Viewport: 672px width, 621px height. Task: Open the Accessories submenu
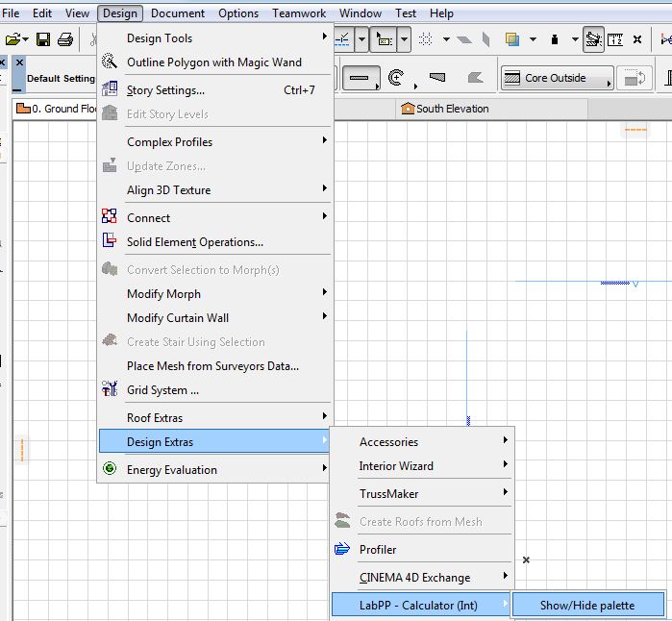422,442
